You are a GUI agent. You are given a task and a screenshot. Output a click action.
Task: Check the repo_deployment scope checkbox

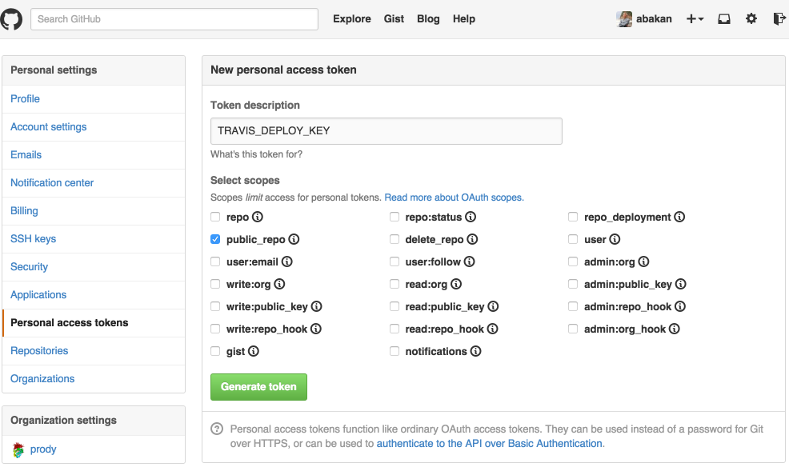click(574, 217)
